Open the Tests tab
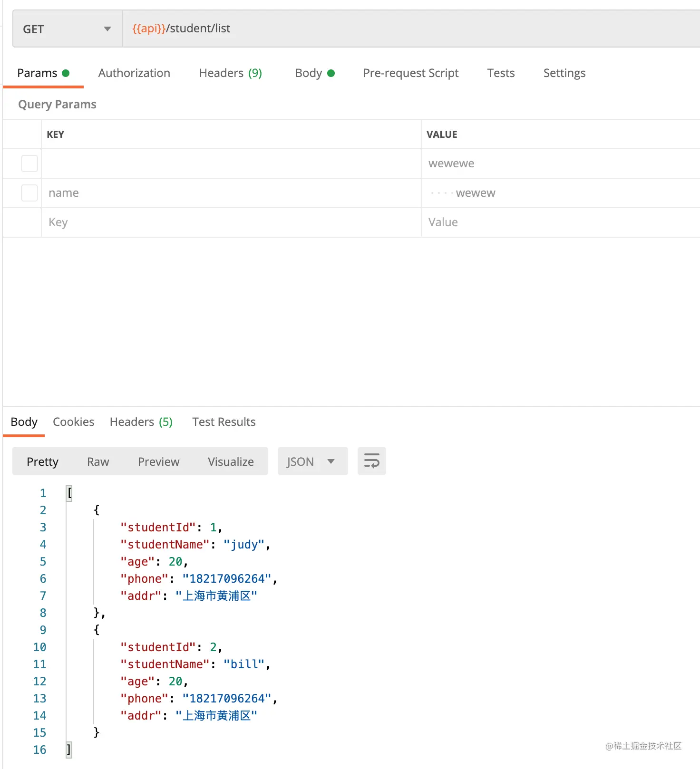The image size is (700, 769). point(501,73)
